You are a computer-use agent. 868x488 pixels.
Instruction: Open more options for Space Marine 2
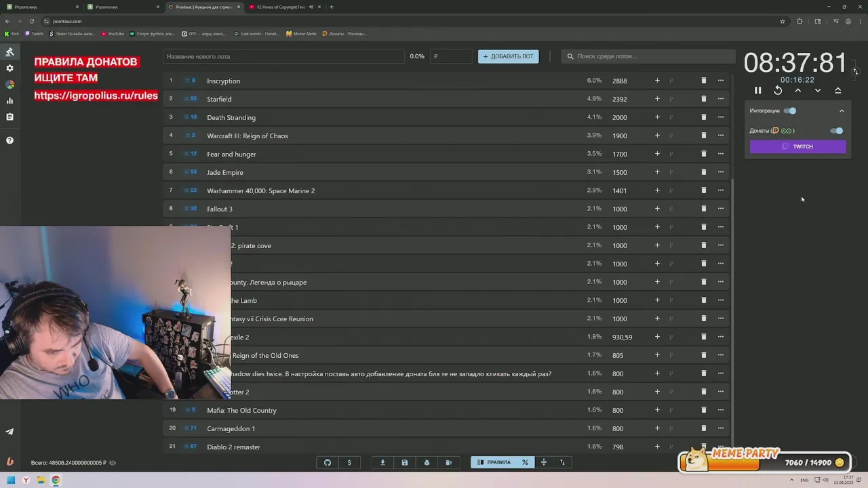click(721, 190)
